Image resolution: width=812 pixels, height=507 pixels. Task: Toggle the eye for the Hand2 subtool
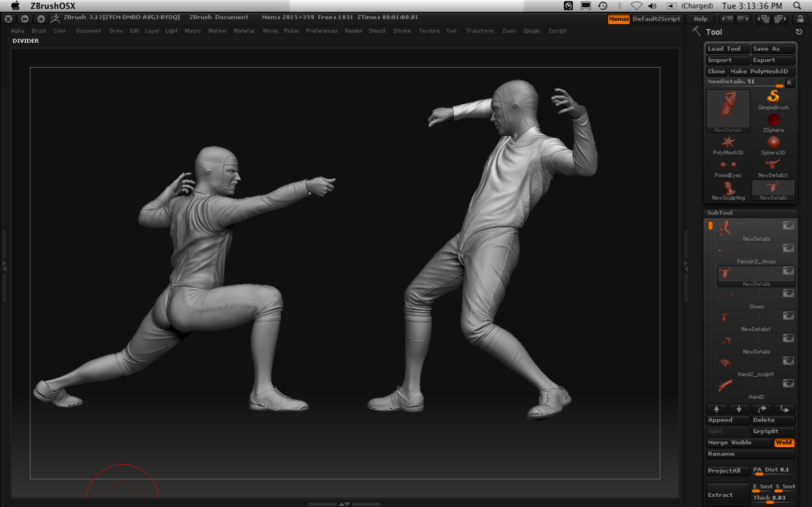[x=788, y=383]
